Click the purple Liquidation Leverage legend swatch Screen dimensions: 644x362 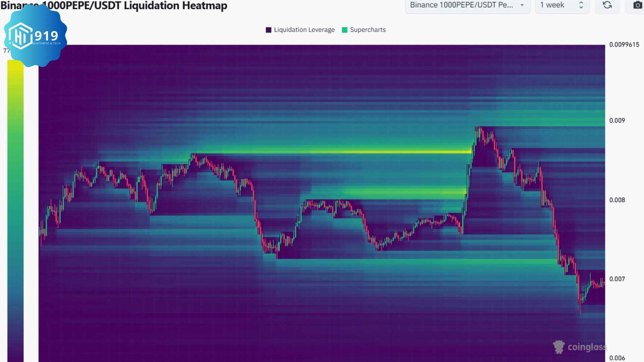click(x=268, y=30)
